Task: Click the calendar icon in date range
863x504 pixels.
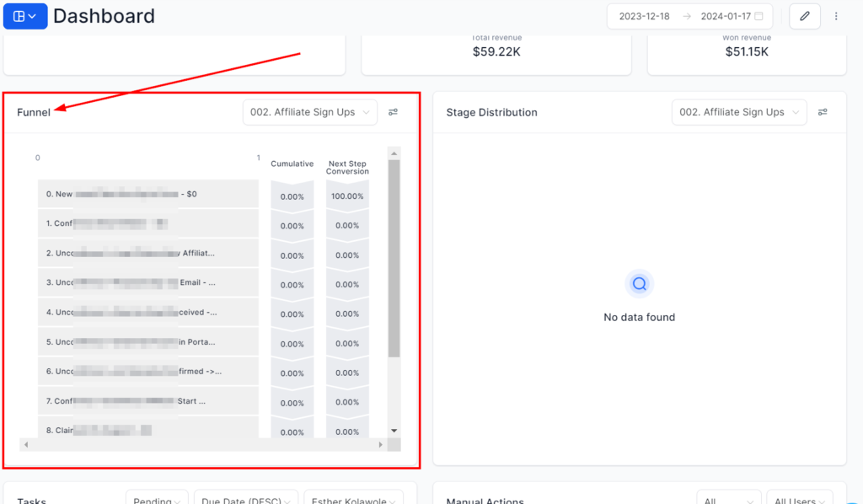Action: 759,16
